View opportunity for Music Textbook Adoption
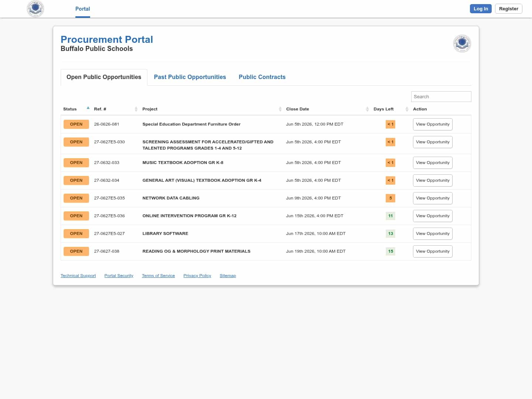Screen dimensions: 532x399 433,163
